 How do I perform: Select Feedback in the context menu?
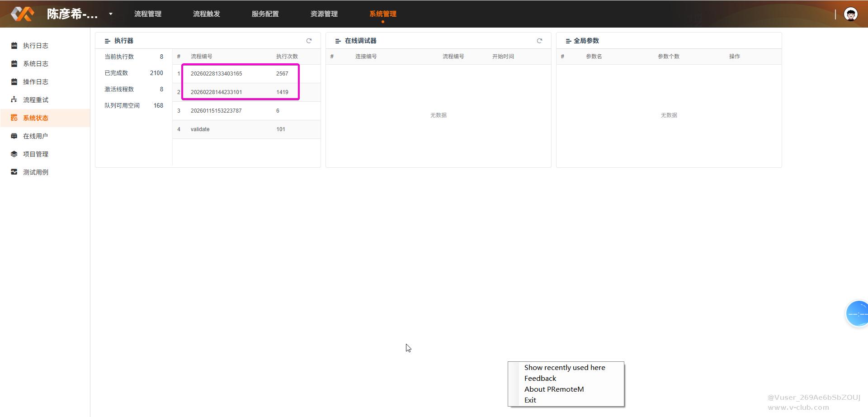coord(540,379)
